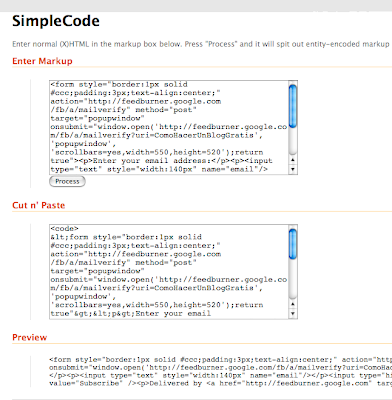Grab the blue scroll thumb in Cut n' Paste box
Image resolution: width=392 pixels, height=400 pixels.
click(293, 244)
